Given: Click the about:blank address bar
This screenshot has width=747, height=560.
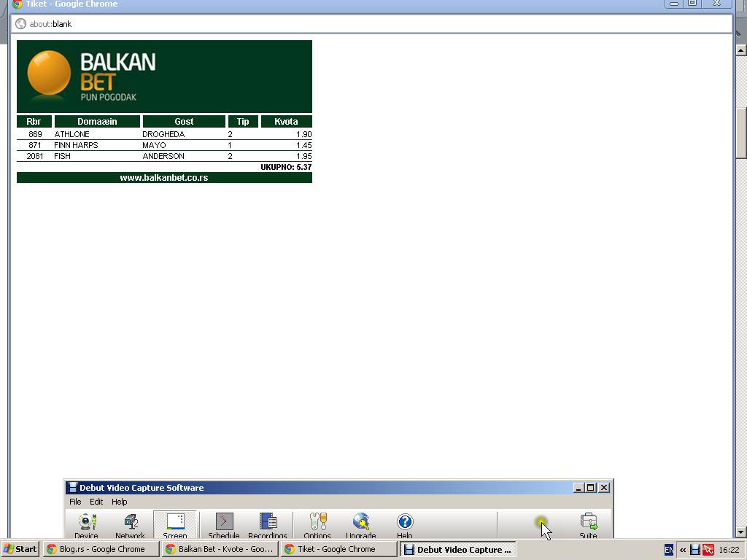Looking at the screenshot, I should pyautogui.click(x=365, y=24).
